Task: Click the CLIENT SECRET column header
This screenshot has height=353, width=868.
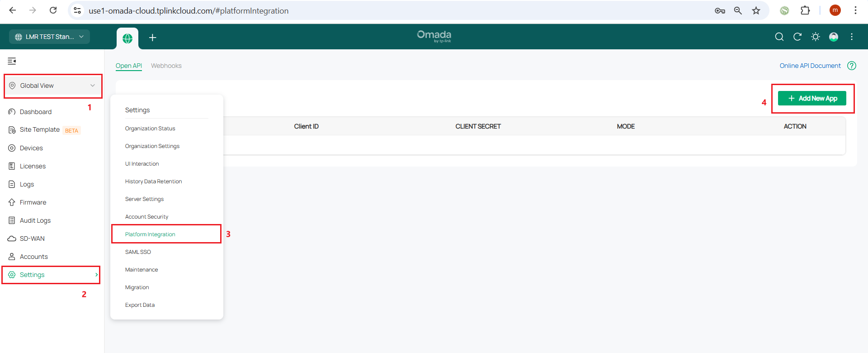Action: [x=478, y=126]
